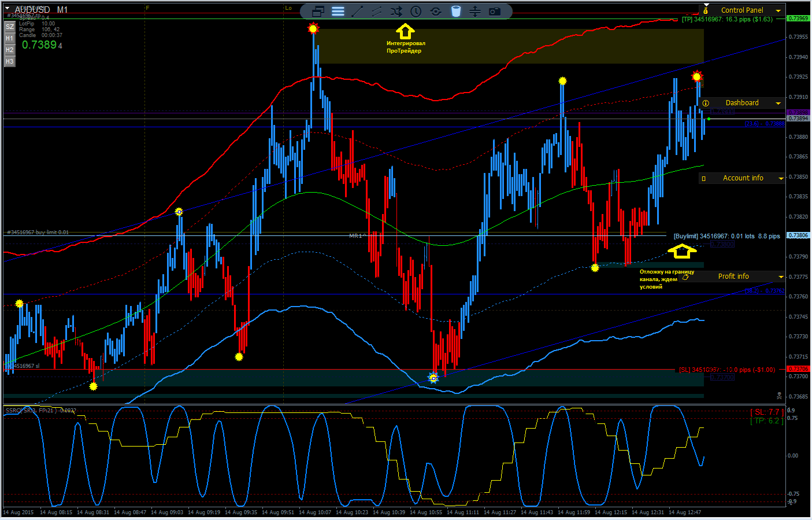Click the Отложку на границу канала annotation
Screen dimensions: 812x520
667,279
